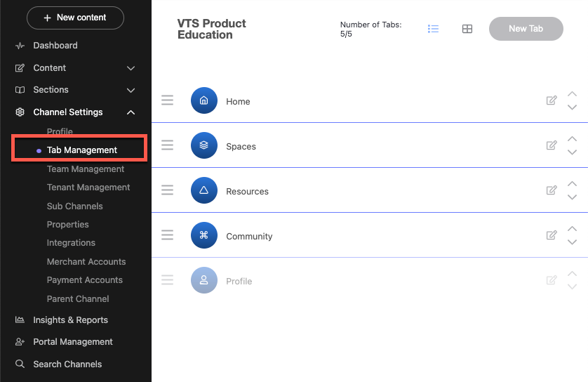Open Properties under Channel Settings
Screen dimensions: 588x382
pyautogui.click(x=68, y=225)
